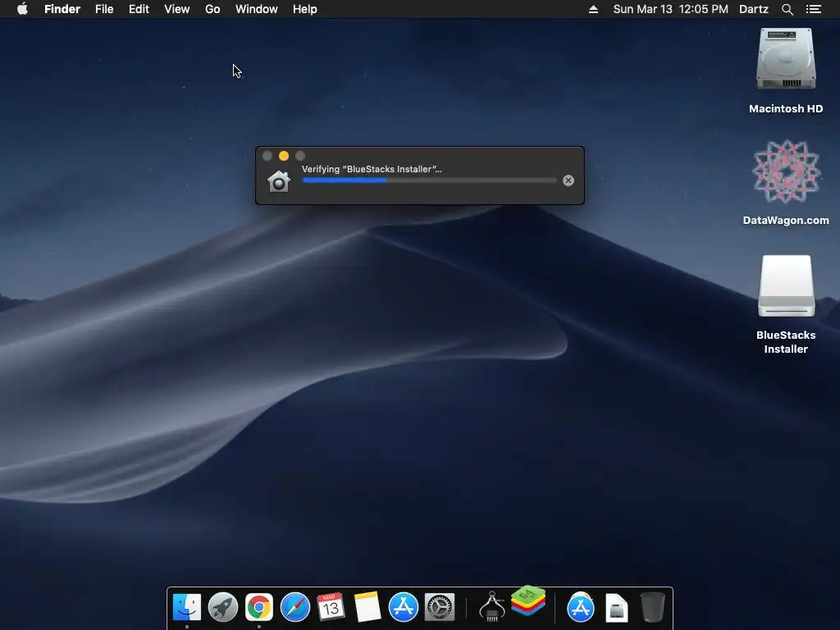Launch Launchpad rocket icon in Dock
Viewport: 840px width, 630px height.
click(x=223, y=607)
